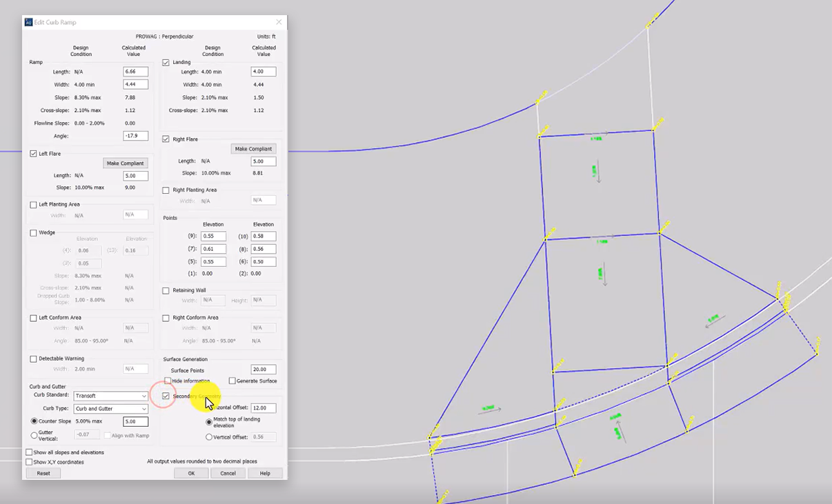Click the Ramp Angle input field

coord(135,136)
